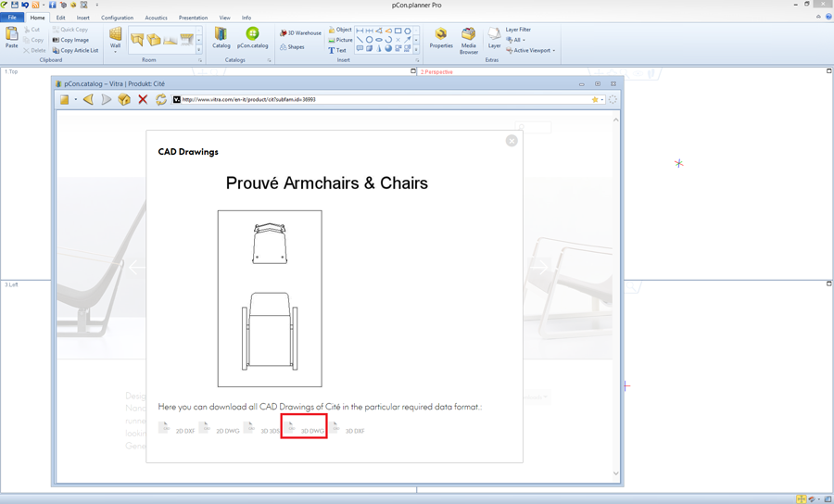Viewport: 834px width, 504px height.
Task: Refresh the pCon.catalog page
Action: tap(160, 99)
